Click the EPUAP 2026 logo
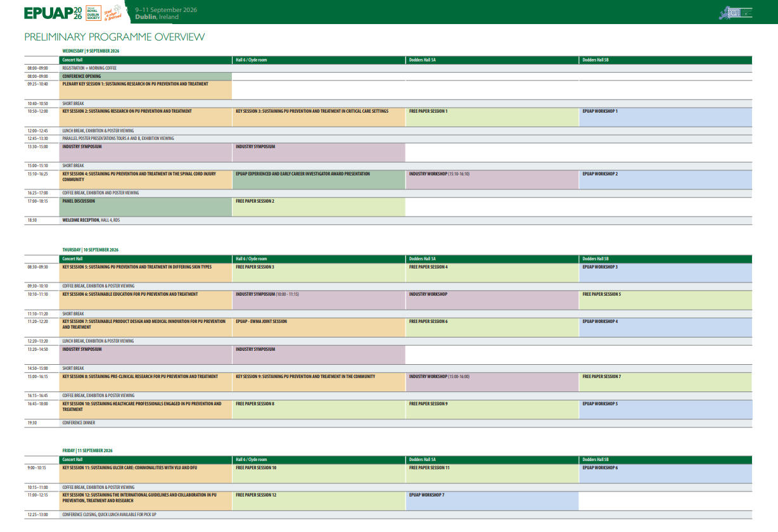 click(x=53, y=13)
